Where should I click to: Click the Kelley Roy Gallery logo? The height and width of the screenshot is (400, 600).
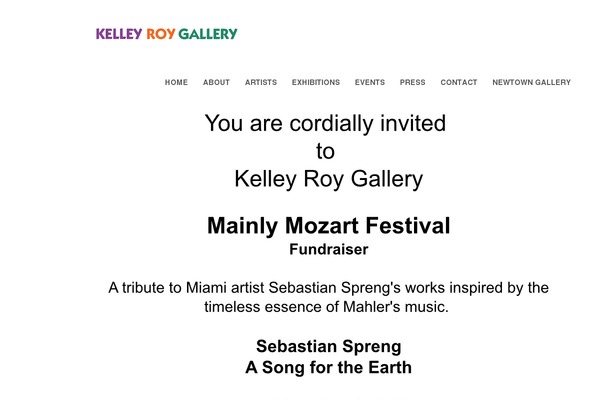[x=166, y=34]
